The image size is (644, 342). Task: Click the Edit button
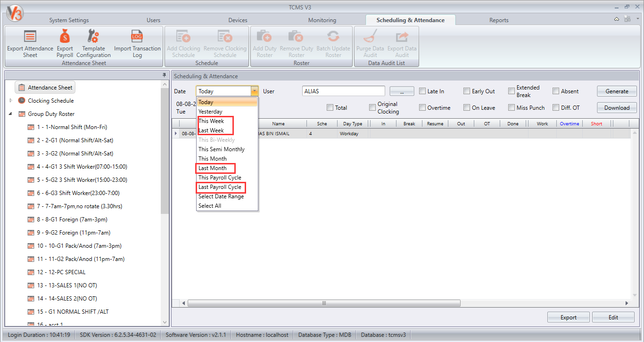613,317
